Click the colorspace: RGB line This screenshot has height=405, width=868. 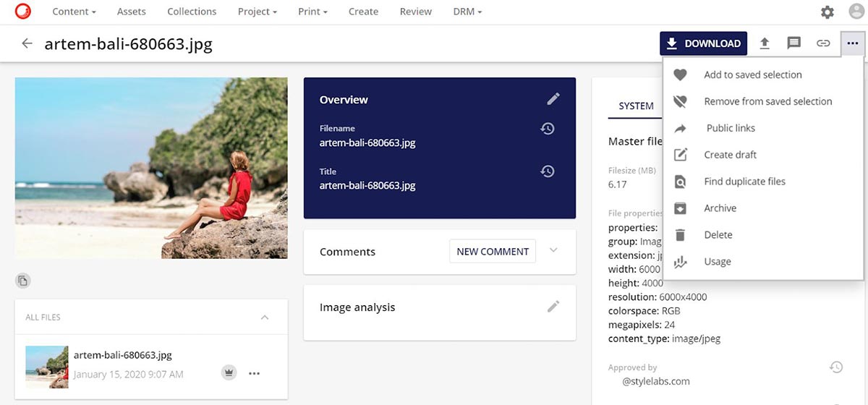tap(644, 310)
